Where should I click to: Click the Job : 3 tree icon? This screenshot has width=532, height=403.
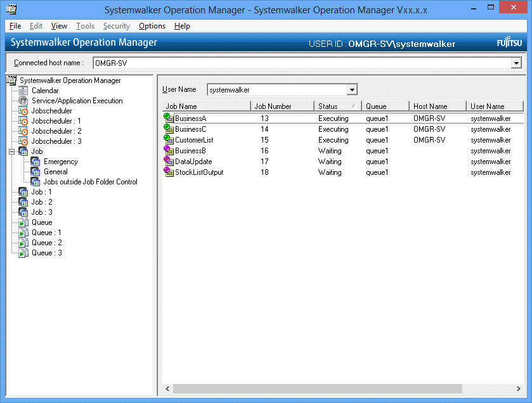coord(23,212)
